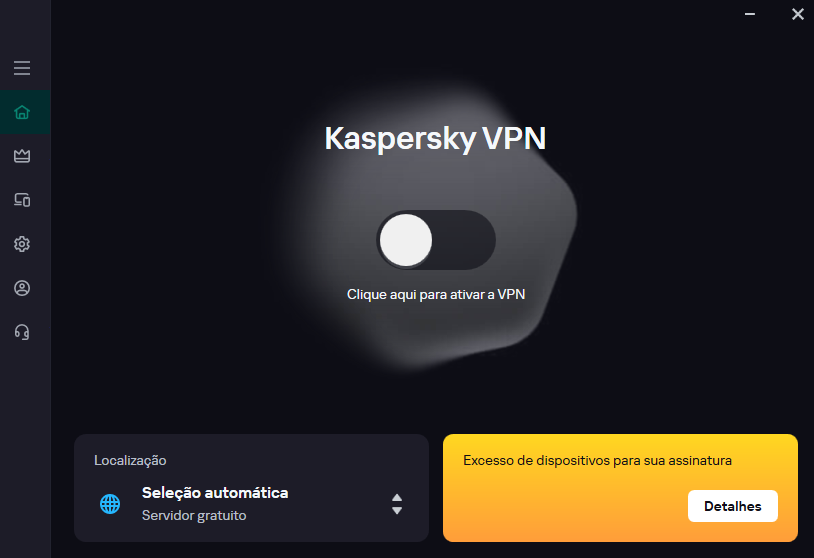Open settings via the gear icon
Image resolution: width=814 pixels, height=558 pixels.
[x=22, y=244]
